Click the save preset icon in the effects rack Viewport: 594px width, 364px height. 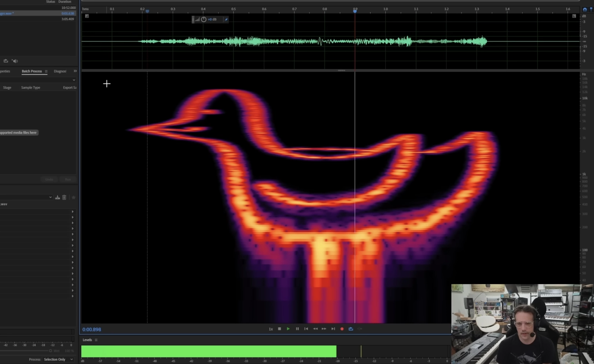pyautogui.click(x=57, y=197)
